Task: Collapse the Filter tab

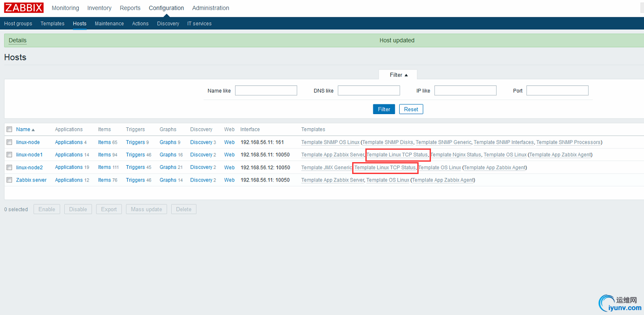Action: click(398, 75)
